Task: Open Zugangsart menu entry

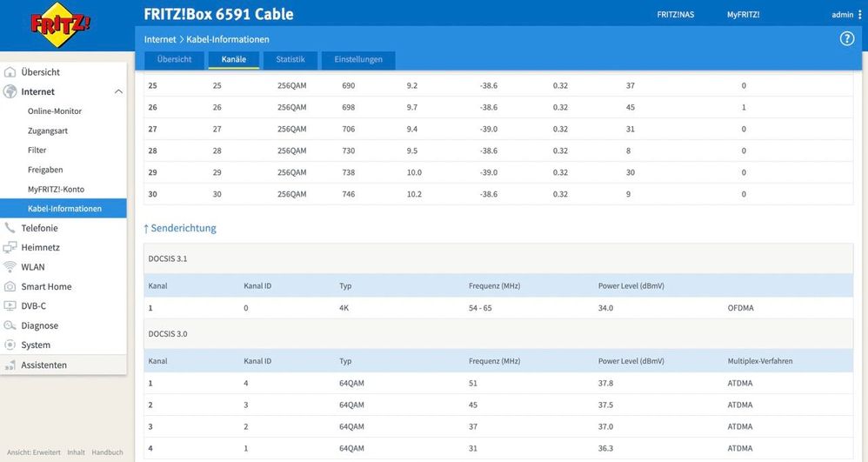Action: (48, 131)
